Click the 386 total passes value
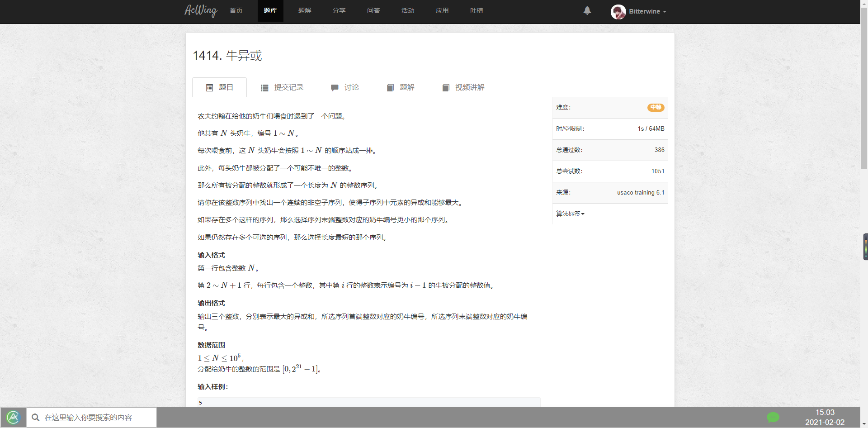Image resolution: width=868 pixels, height=428 pixels. tap(660, 150)
